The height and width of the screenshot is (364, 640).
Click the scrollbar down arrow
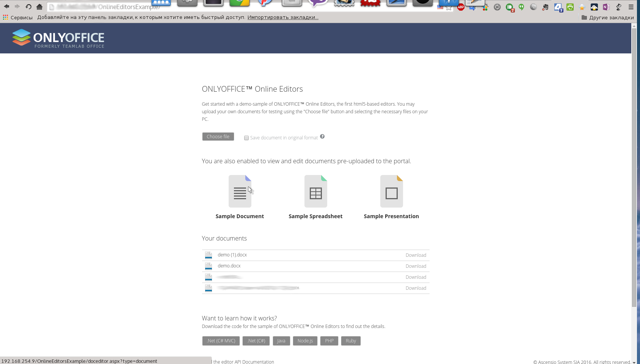(634, 362)
